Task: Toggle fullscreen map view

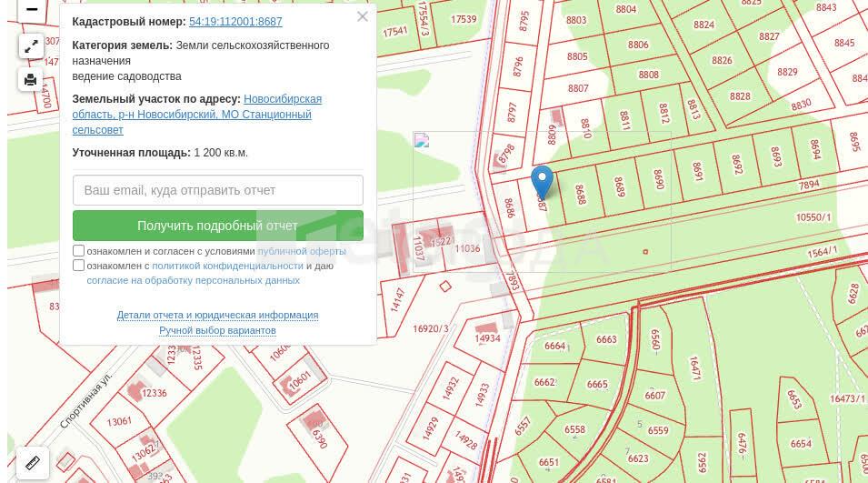Action: tap(32, 46)
